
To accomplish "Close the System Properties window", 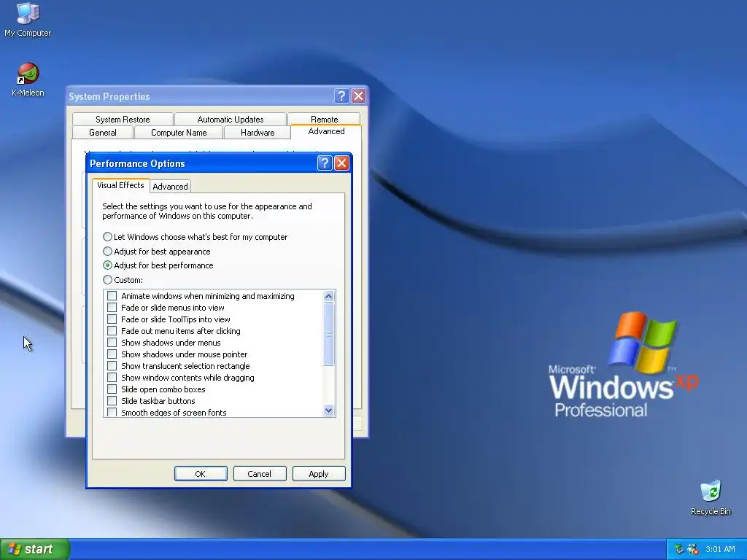I will (358, 96).
